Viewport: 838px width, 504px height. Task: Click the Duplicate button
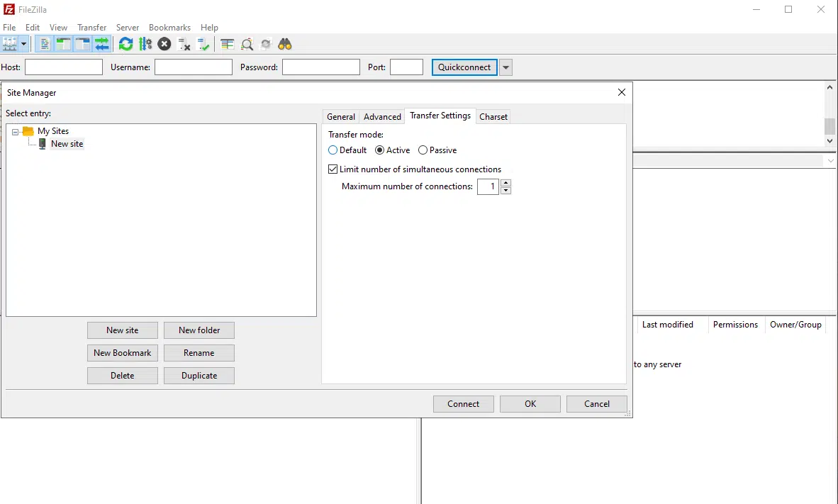199,376
